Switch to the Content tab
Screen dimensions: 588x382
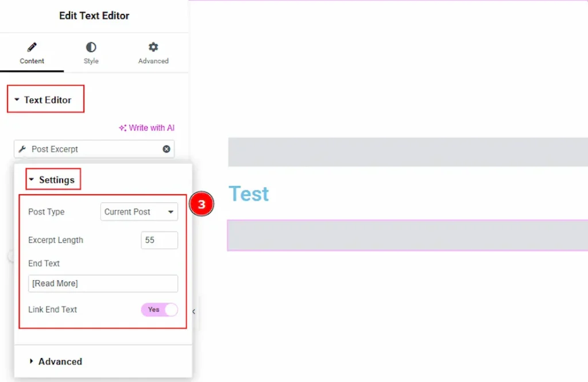click(x=32, y=53)
